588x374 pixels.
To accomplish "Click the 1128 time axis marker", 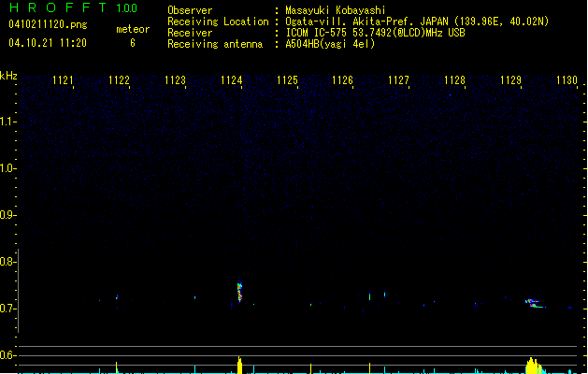I will click(454, 80).
